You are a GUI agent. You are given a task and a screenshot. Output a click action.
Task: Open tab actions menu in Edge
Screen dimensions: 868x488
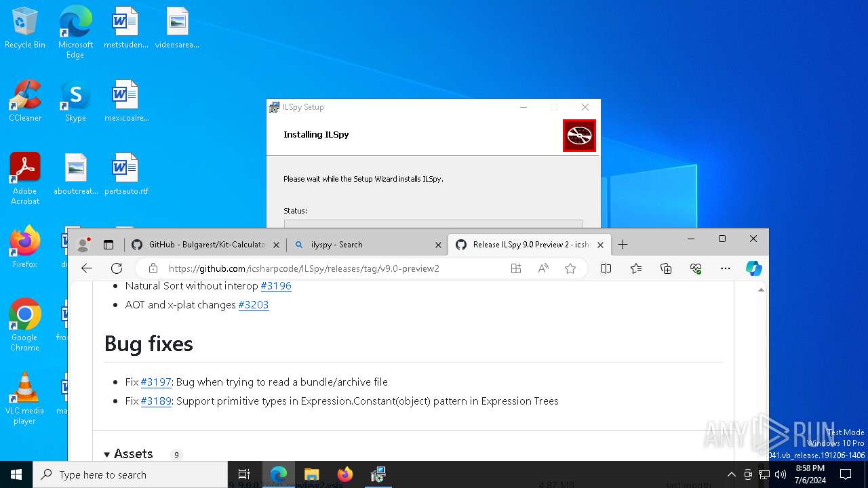pos(108,245)
